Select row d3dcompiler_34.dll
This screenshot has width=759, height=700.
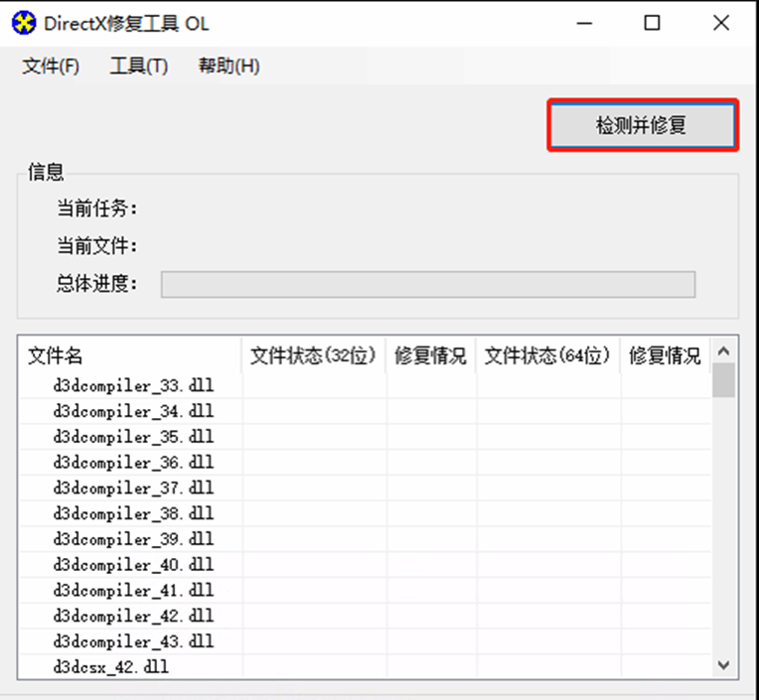point(365,411)
